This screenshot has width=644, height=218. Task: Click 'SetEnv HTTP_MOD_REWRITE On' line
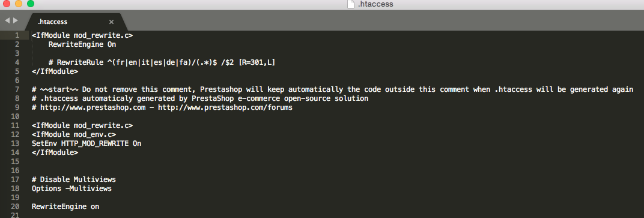87,144
